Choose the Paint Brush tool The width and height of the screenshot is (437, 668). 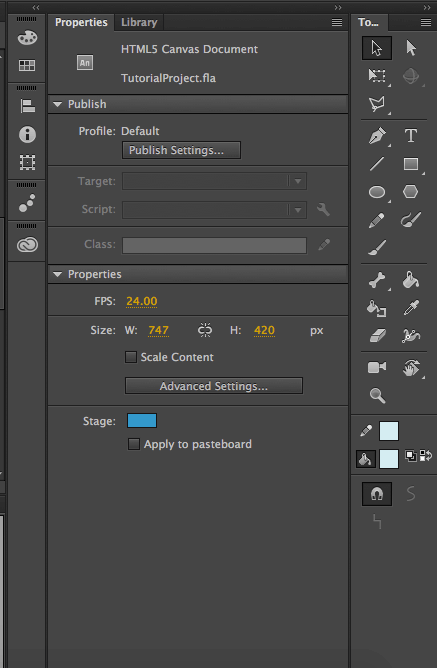point(411,220)
